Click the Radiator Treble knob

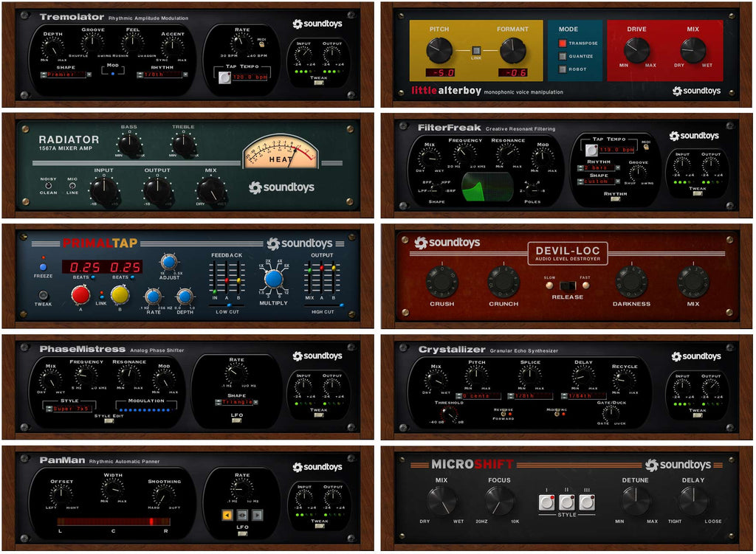(183, 144)
